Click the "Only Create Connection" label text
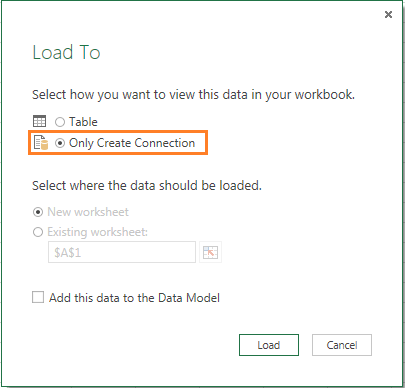Viewport: 405px width, 388px height. tap(132, 143)
